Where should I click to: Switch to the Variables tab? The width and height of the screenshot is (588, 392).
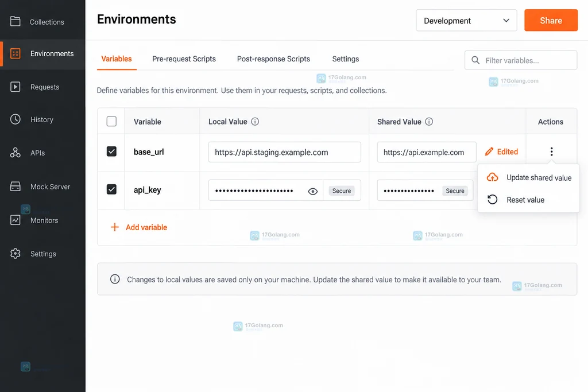click(117, 59)
